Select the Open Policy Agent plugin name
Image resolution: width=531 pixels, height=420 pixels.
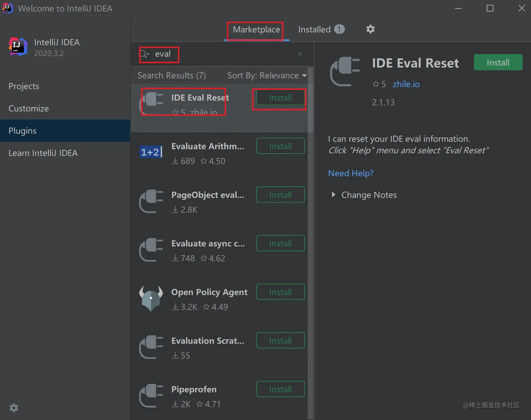click(x=209, y=292)
